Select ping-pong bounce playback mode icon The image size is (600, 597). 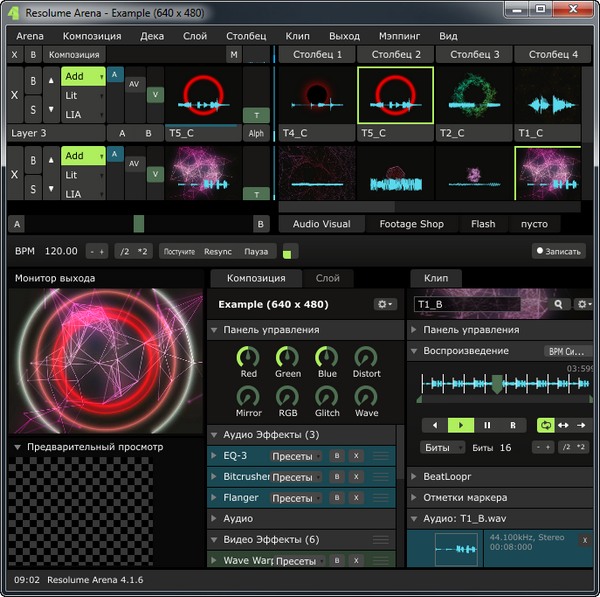564,425
